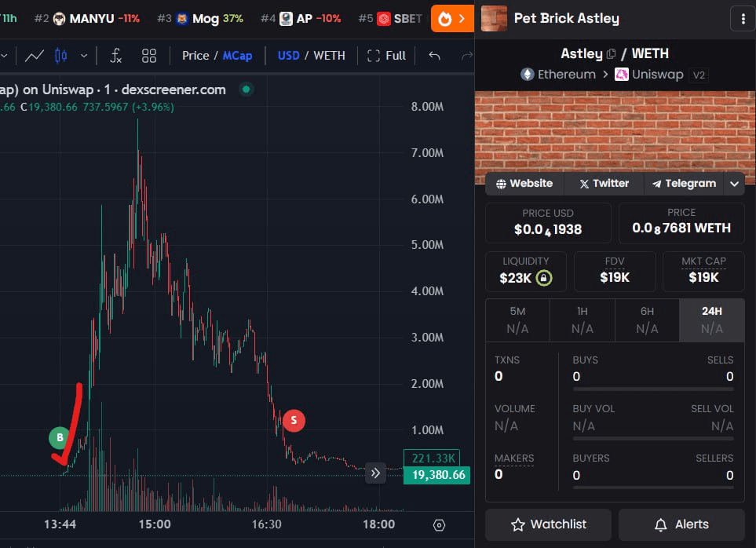Expand the chart type dropdown chevron
Viewport: 756px width, 548px height.
(84, 56)
